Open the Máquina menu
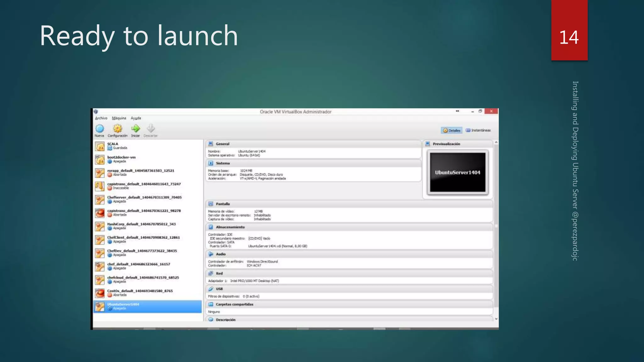The height and width of the screenshot is (362, 644). [119, 118]
